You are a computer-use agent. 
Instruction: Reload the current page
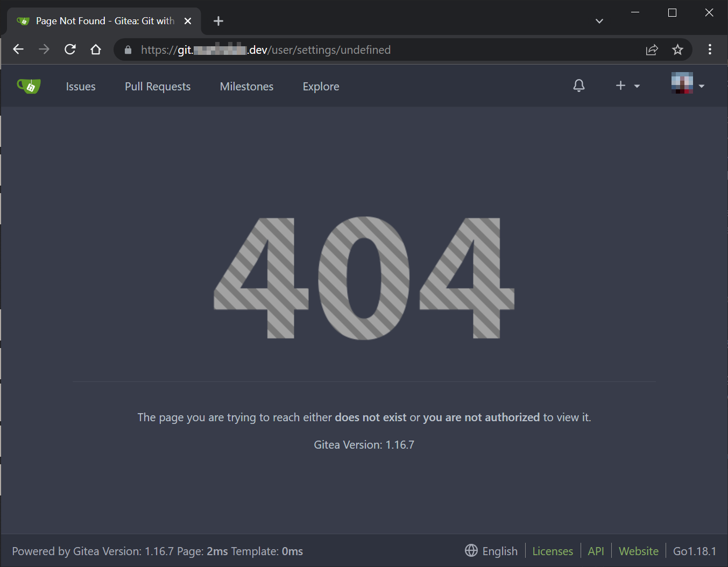70,49
